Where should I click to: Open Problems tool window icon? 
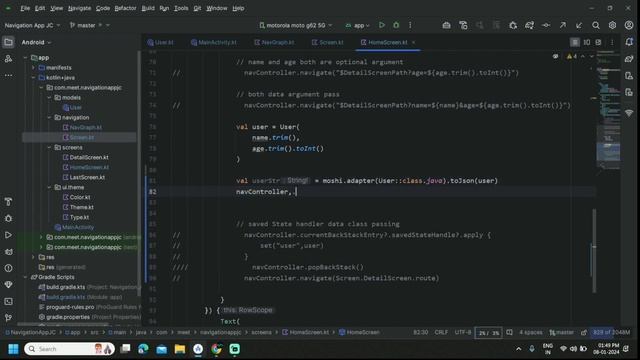(8, 268)
